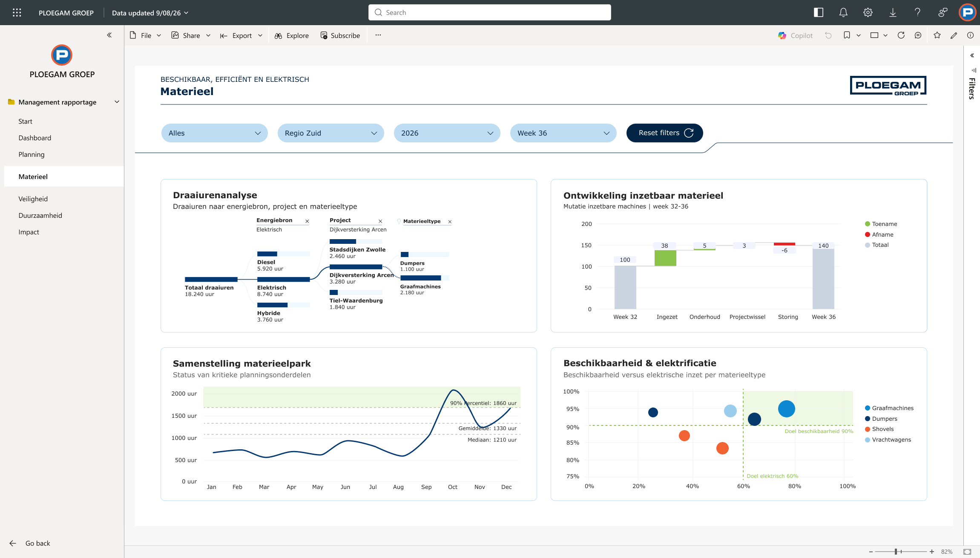980x558 pixels.
Task: Open the comments speech bubble icon
Action: tap(918, 35)
